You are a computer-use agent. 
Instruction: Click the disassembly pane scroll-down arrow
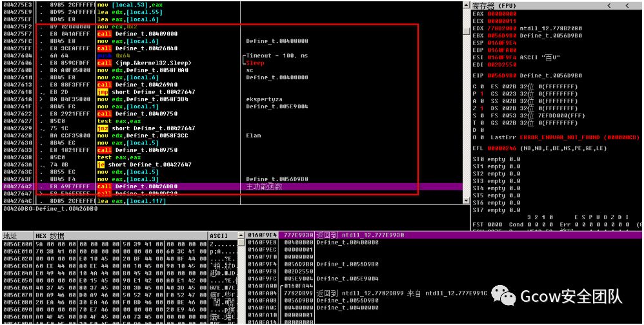tap(466, 201)
